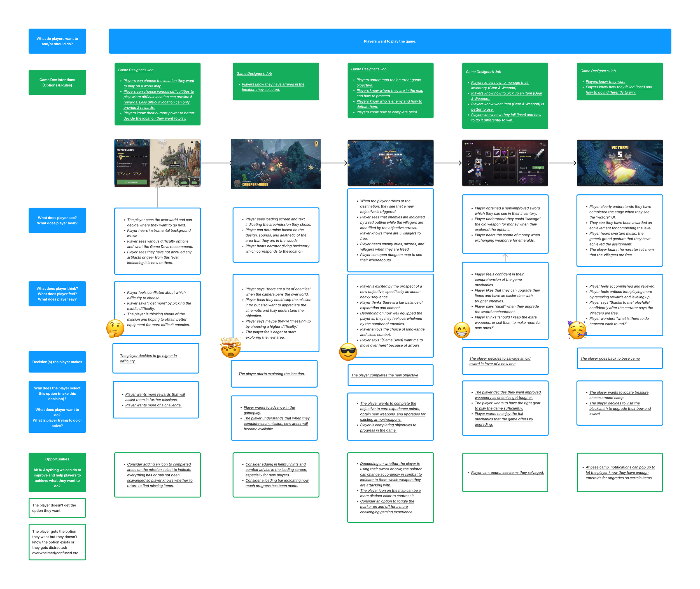700x589 pixels.
Task: Select the Free the Villagers gameplay screenshot
Action: (390, 163)
